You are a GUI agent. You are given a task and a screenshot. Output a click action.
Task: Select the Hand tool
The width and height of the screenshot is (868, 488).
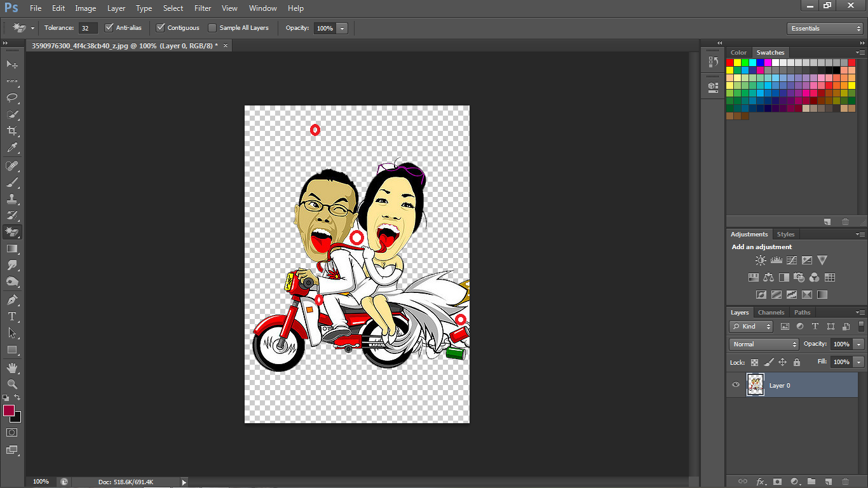click(x=12, y=368)
